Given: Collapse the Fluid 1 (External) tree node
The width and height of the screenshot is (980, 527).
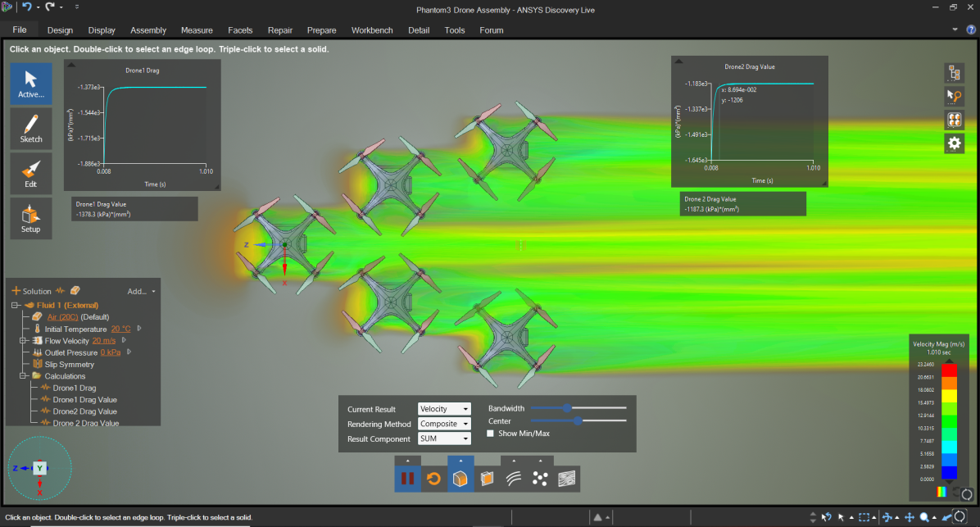Looking at the screenshot, I should click(x=15, y=305).
